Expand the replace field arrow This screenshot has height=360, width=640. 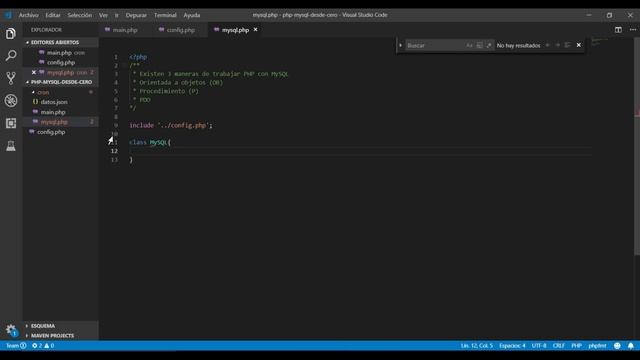click(x=400, y=45)
